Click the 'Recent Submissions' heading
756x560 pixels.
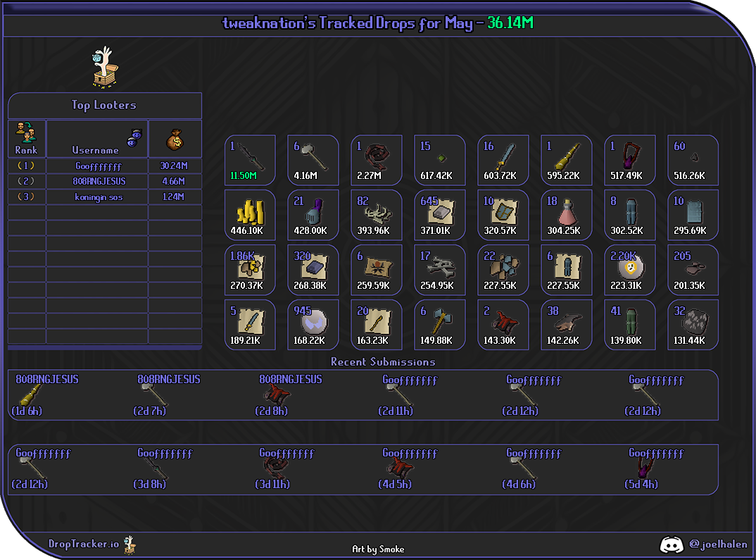coord(383,362)
